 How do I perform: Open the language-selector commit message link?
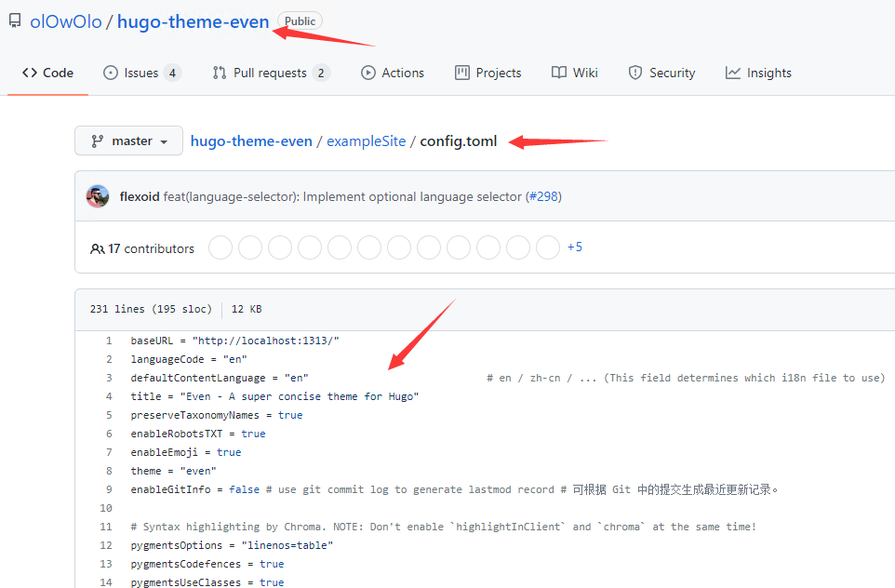(x=342, y=197)
